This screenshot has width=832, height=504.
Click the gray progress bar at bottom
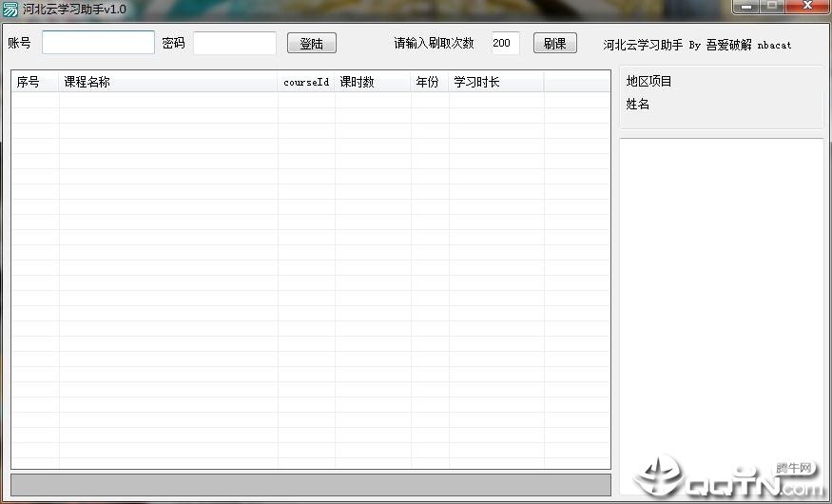pos(311,485)
